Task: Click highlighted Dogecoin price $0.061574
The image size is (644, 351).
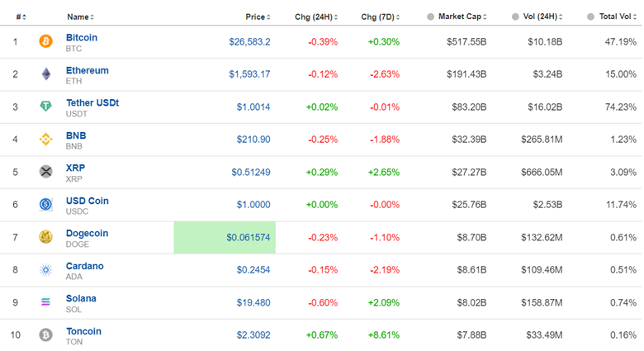Action: tap(249, 237)
